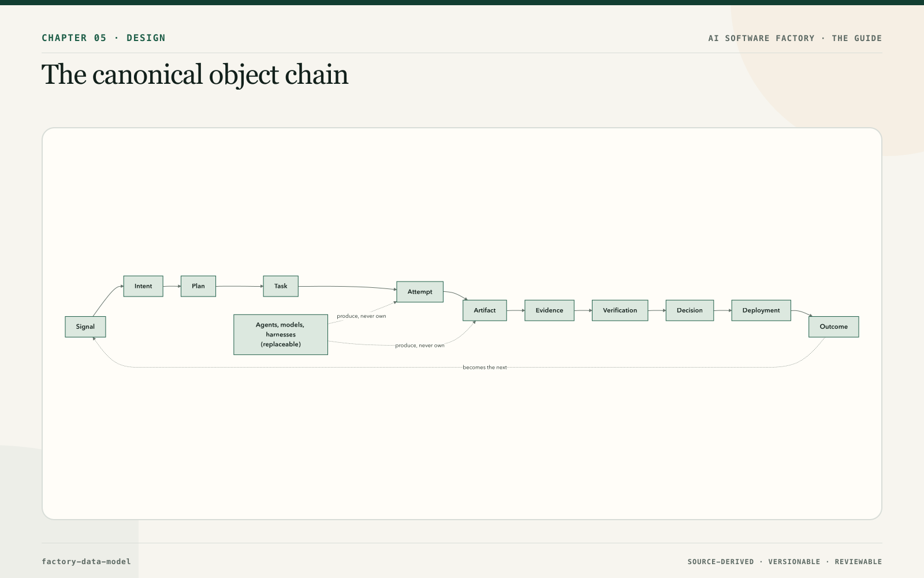The height and width of the screenshot is (578, 924).
Task: Click the 'becomes the next' edge label
Action: (x=485, y=368)
